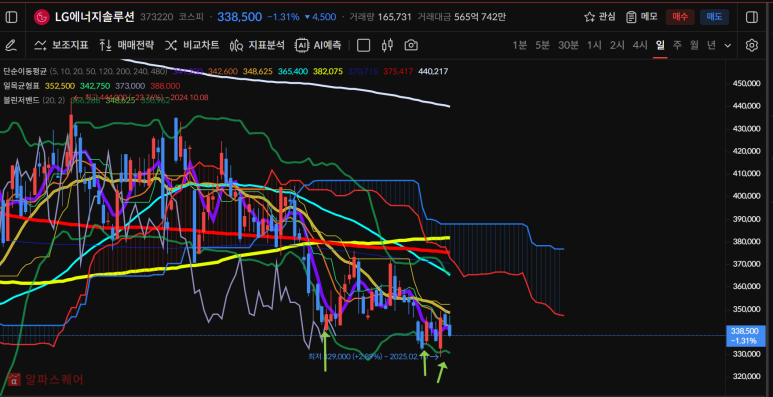
Task: Select the pencil drawing tool
Action: click(x=10, y=46)
